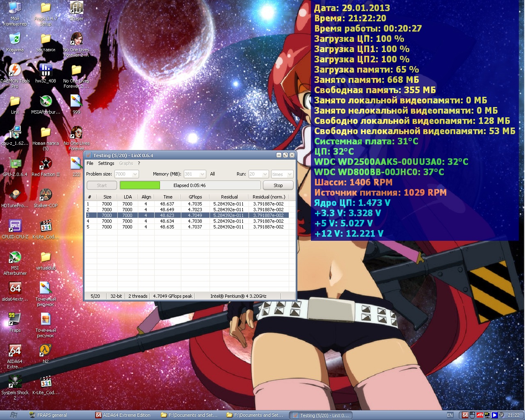Select the MSI Afterburner two-line shortcut
525x420 pixels.
[x=15, y=263]
